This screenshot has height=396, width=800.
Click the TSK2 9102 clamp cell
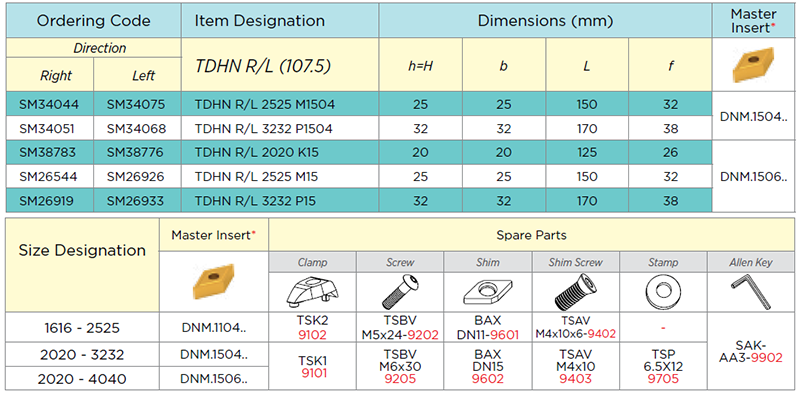pos(312,328)
